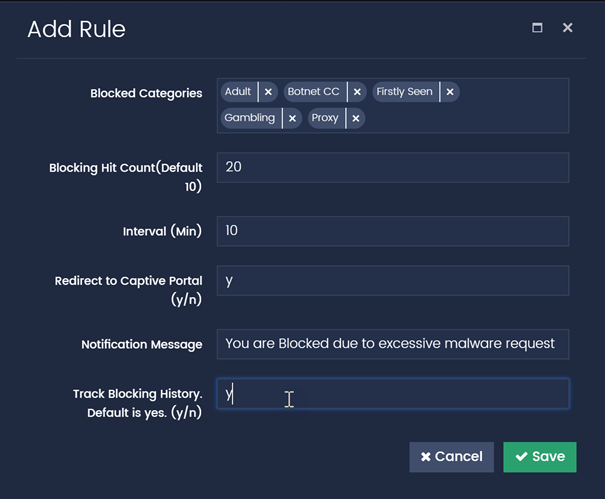This screenshot has height=499, width=605.
Task: Click the Proxy tag label
Action: (x=325, y=118)
